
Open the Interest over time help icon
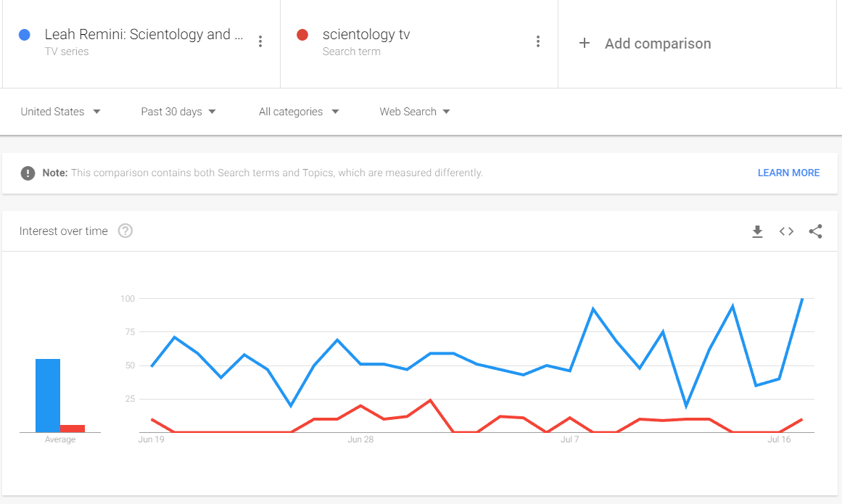tap(125, 231)
